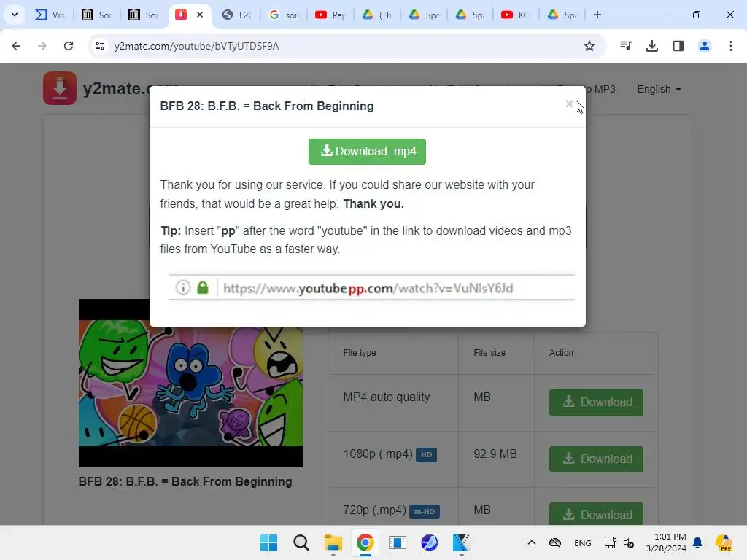Switch to the second 'Sor' tab

pos(143,15)
